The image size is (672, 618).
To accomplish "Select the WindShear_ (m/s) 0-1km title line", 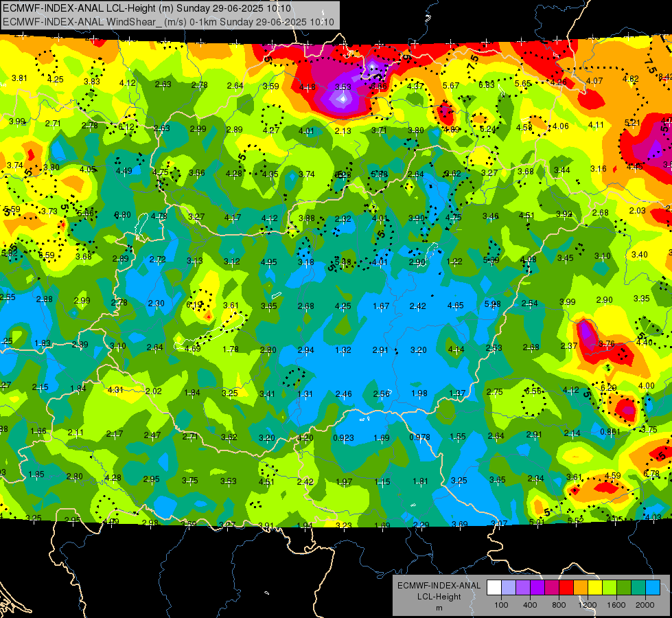I will pyautogui.click(x=168, y=22).
